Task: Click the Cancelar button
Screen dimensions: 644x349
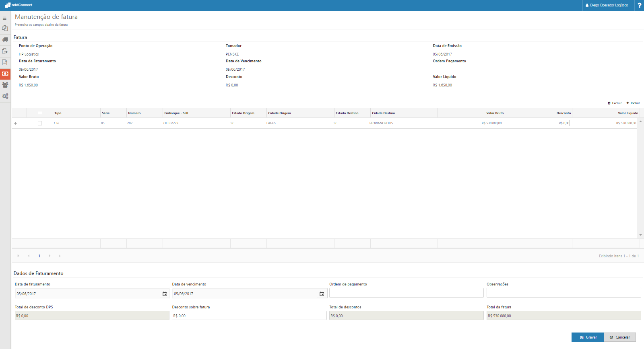Action: click(x=619, y=337)
